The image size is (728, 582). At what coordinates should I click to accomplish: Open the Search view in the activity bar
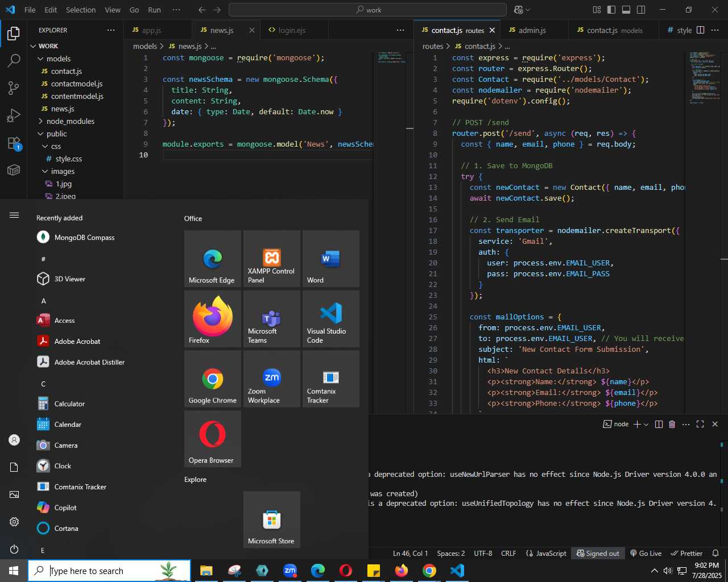click(x=14, y=60)
